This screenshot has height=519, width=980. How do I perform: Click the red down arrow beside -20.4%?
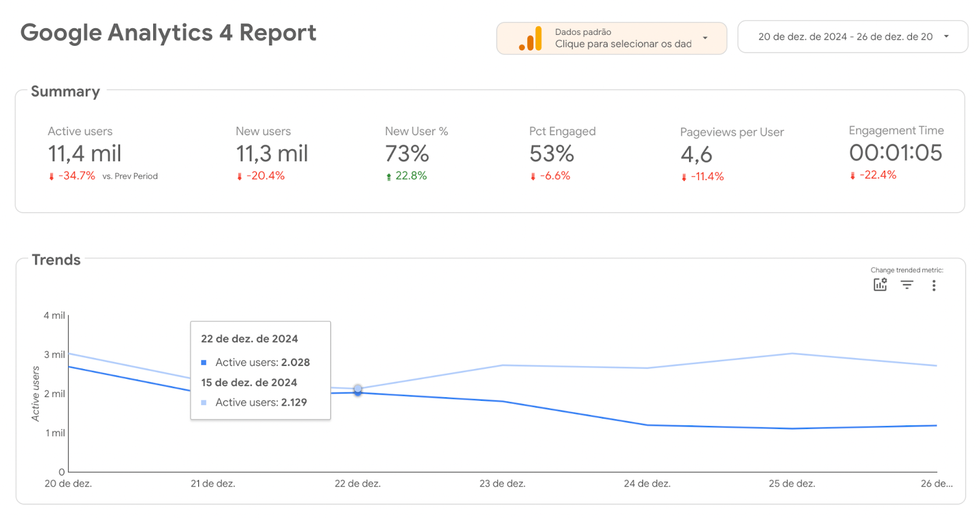(239, 176)
